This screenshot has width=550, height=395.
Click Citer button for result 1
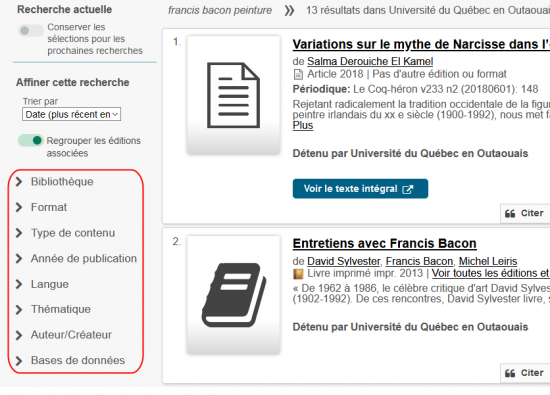(x=525, y=213)
